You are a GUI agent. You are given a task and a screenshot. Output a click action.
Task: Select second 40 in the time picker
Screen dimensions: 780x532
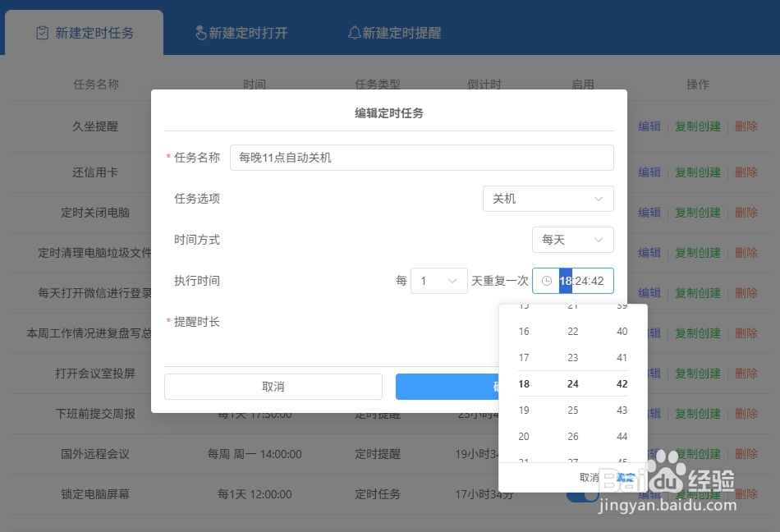pos(622,331)
